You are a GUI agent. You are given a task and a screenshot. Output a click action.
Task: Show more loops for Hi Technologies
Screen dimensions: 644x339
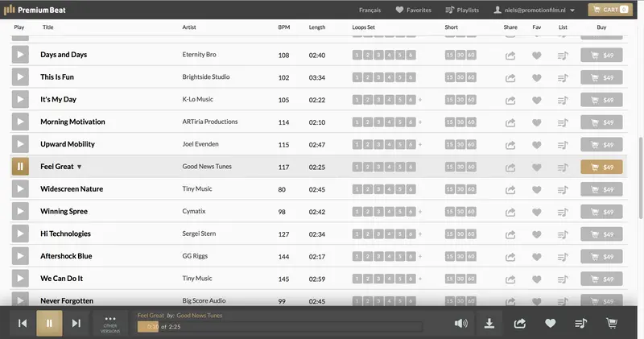click(x=420, y=234)
